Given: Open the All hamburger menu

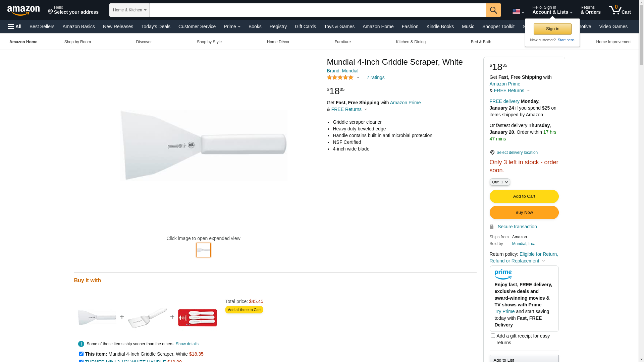Looking at the screenshot, I should (x=15, y=26).
